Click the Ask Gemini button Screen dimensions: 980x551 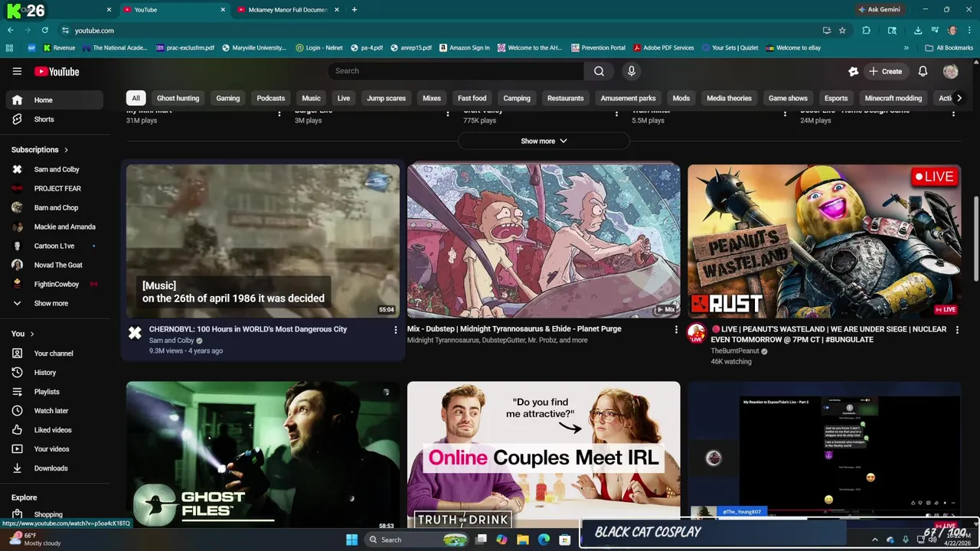pyautogui.click(x=879, y=10)
